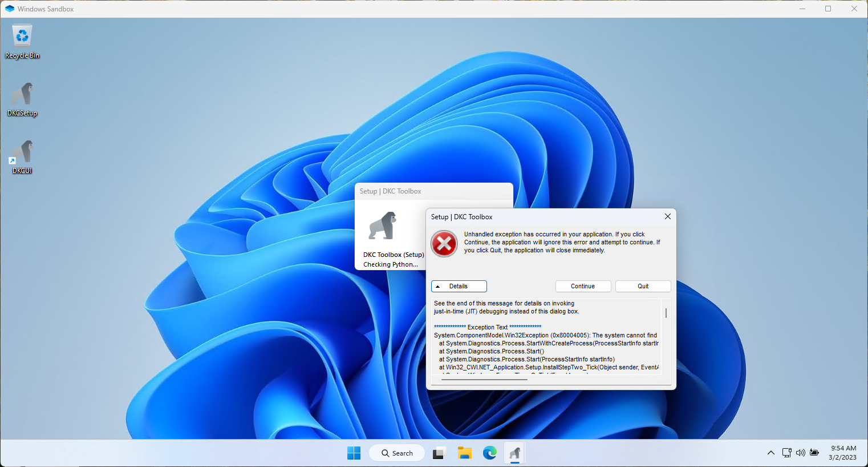This screenshot has width=868, height=467.
Task: Close the error dialog
Action: pyautogui.click(x=667, y=216)
